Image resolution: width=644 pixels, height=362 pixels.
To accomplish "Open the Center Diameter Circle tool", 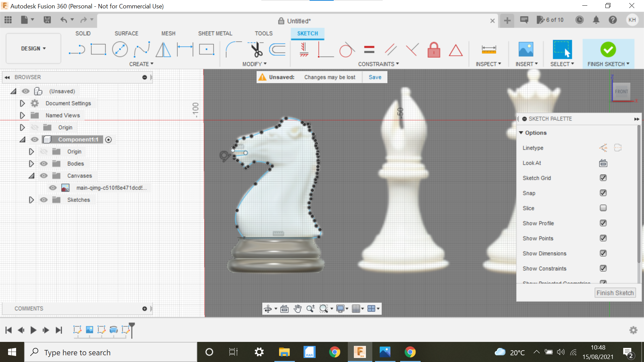I will 120,49.
